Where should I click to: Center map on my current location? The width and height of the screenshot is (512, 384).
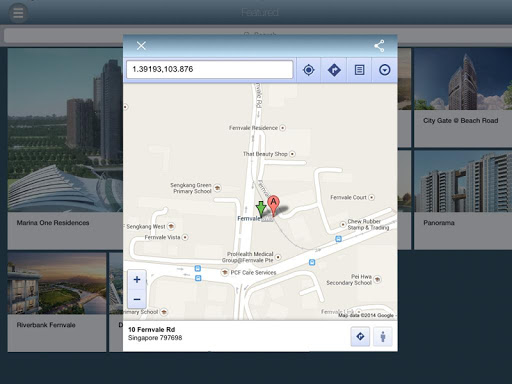pos(309,70)
